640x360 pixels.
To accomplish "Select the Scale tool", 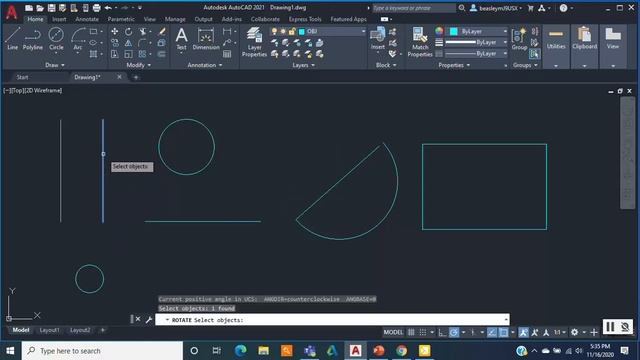I will coord(129,54).
